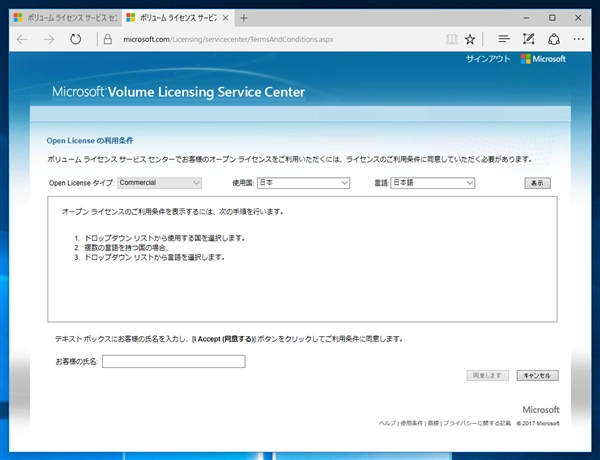600x460 pixels.
Task: Open a new tab with plus button
Action: (x=244, y=18)
